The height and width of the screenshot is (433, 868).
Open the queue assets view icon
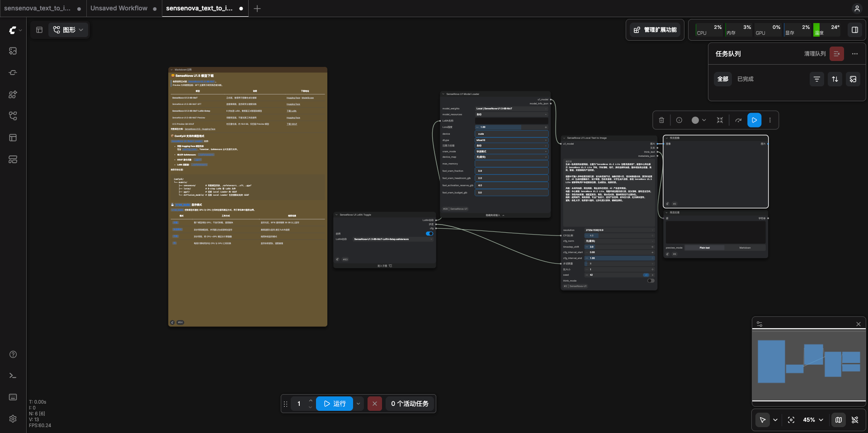click(x=853, y=79)
